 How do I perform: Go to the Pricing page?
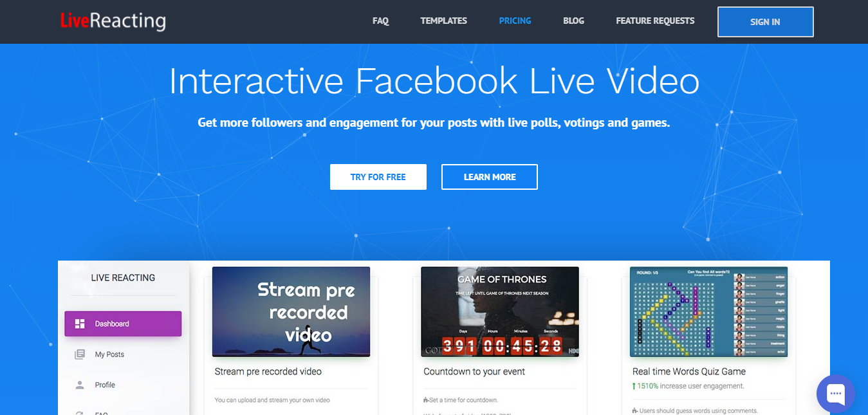point(515,21)
